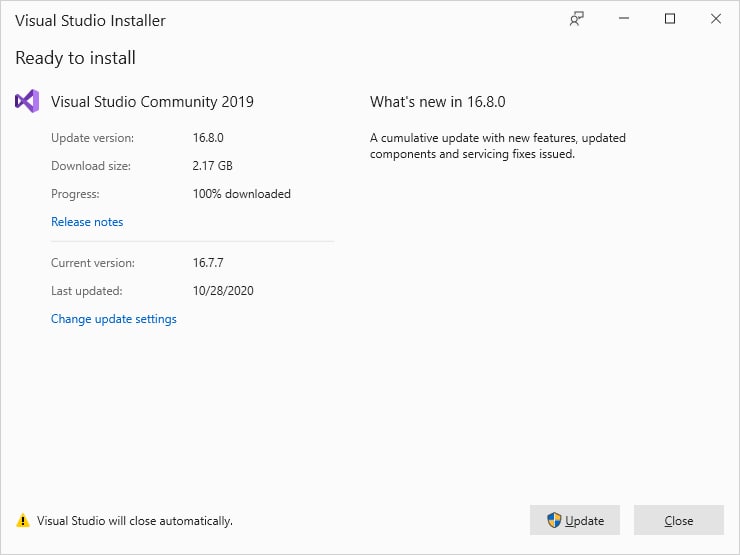Screen dimensions: 740x555
Task: Click the 'Progress:' label
Action: pos(76,194)
